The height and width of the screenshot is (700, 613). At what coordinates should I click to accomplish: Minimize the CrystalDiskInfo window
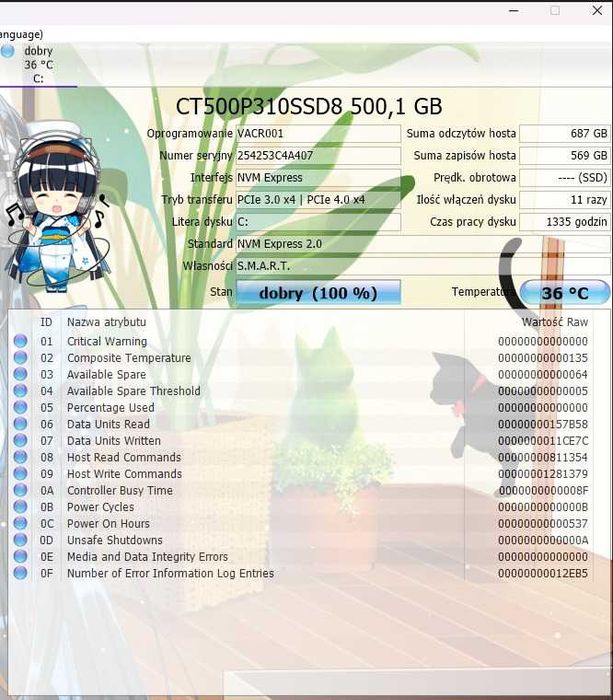click(x=513, y=10)
